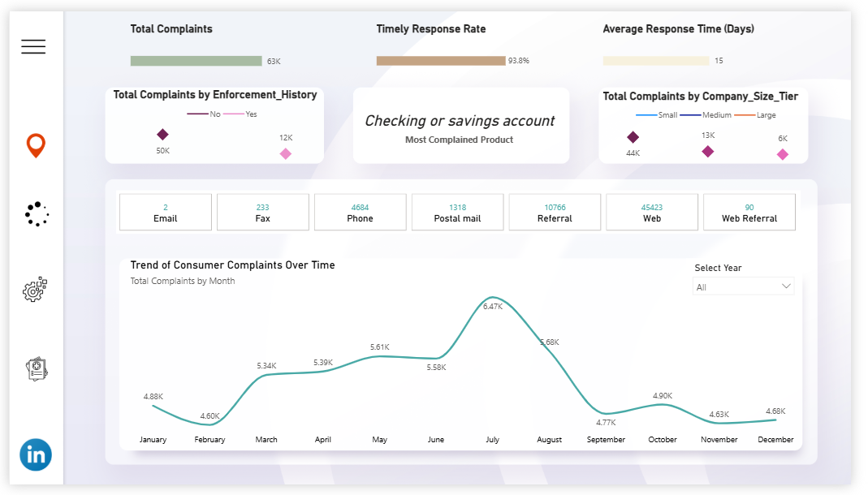
Task: Click the dotted loading circle icon
Action: (37, 213)
